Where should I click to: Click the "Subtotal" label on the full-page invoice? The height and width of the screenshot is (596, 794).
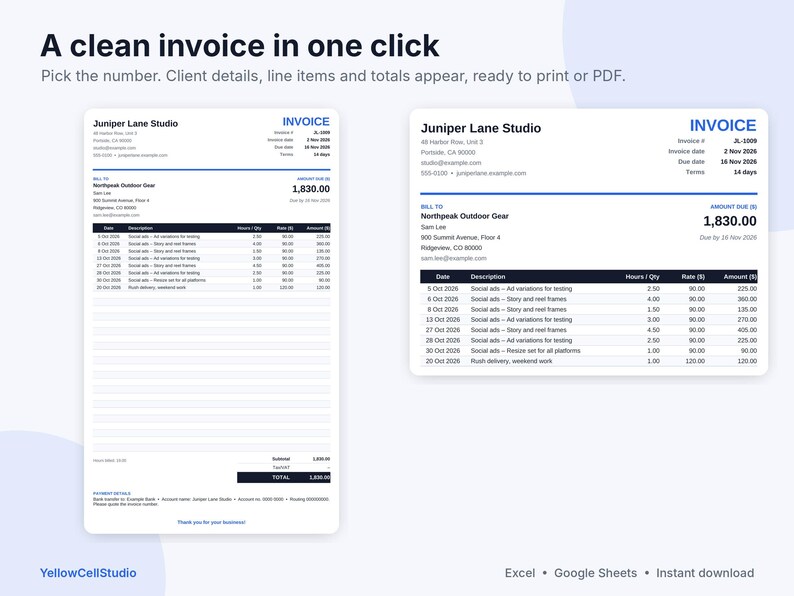281,459
